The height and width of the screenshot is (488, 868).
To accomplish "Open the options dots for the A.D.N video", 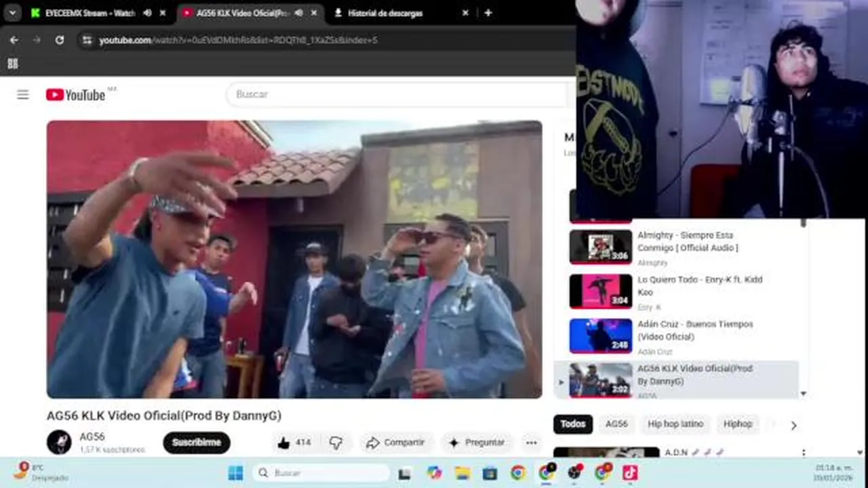I will click(x=804, y=453).
